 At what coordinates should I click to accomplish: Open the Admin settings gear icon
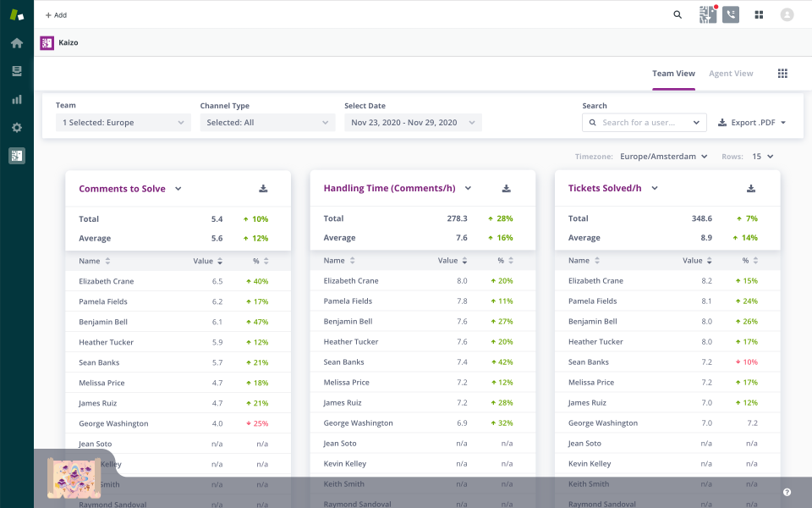[x=17, y=128]
